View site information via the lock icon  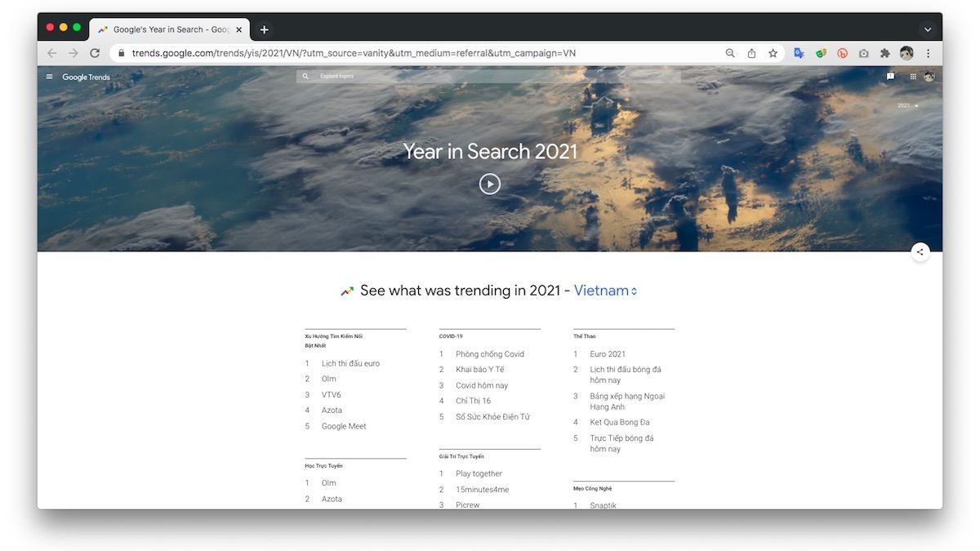coord(121,53)
